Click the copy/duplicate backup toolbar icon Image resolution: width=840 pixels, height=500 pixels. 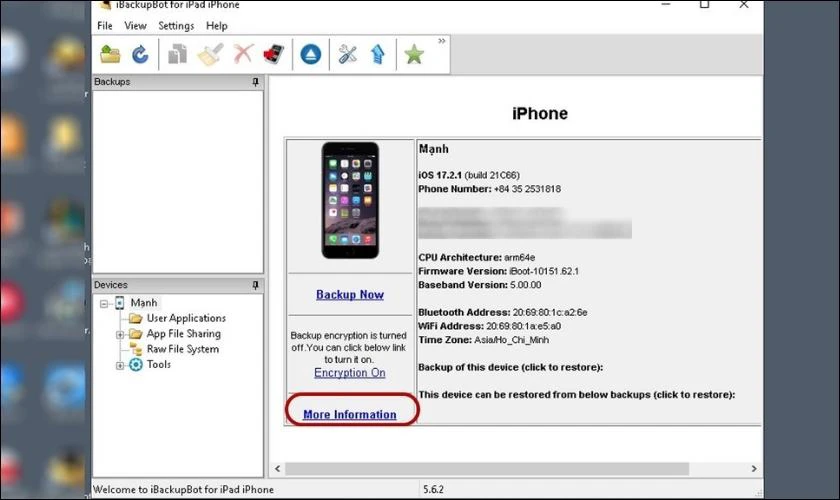point(177,54)
